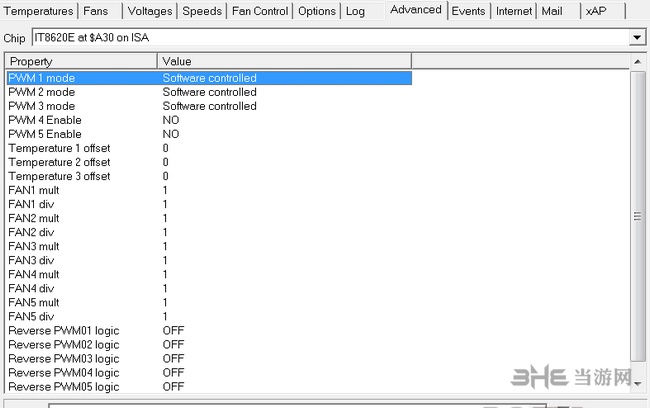Select Temperature 3 offset property
Screen dimensions: 650x408
tap(59, 177)
